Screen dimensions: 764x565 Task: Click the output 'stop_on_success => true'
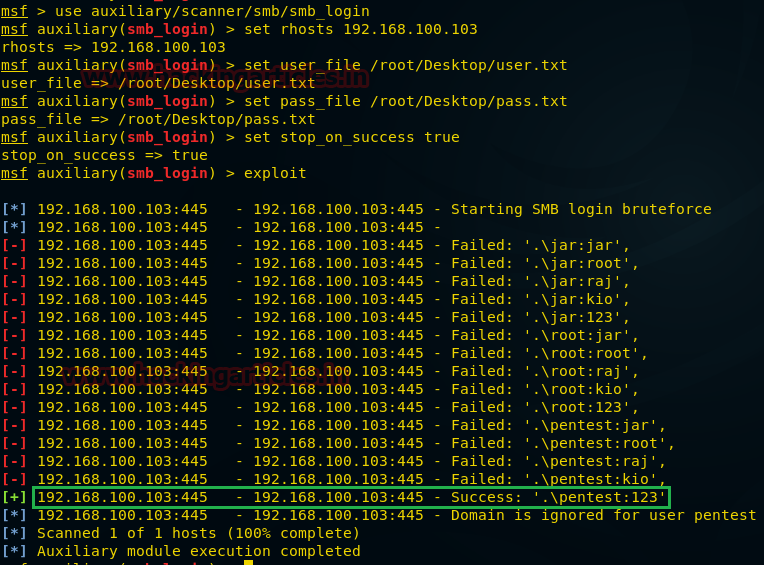pyautogui.click(x=104, y=155)
